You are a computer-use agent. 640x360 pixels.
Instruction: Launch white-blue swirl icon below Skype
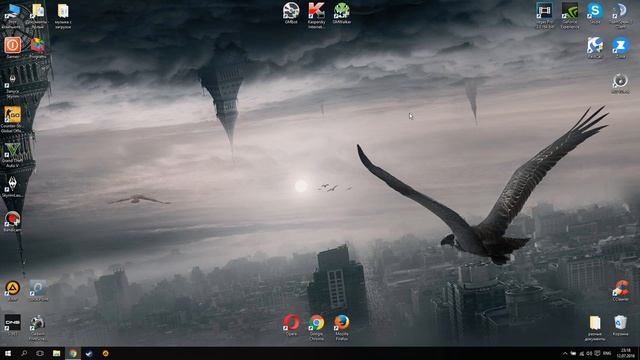(595, 45)
